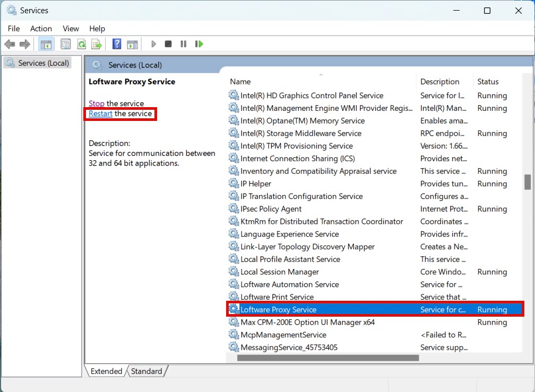
Task: Click the Refresh toolbar icon
Action: (x=81, y=44)
